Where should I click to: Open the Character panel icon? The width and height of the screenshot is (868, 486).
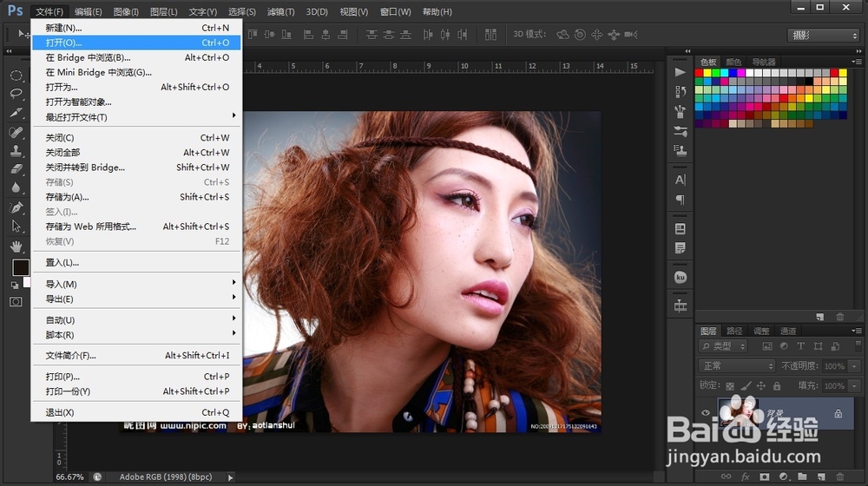point(681,180)
